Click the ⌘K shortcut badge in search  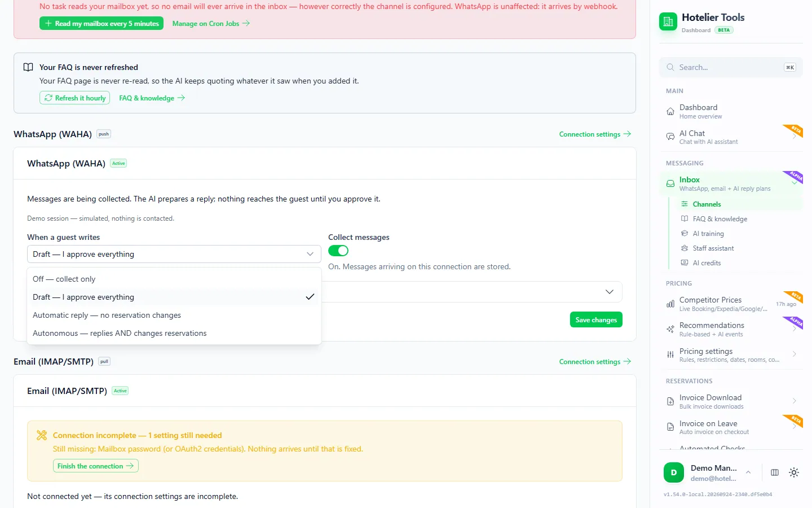(790, 67)
